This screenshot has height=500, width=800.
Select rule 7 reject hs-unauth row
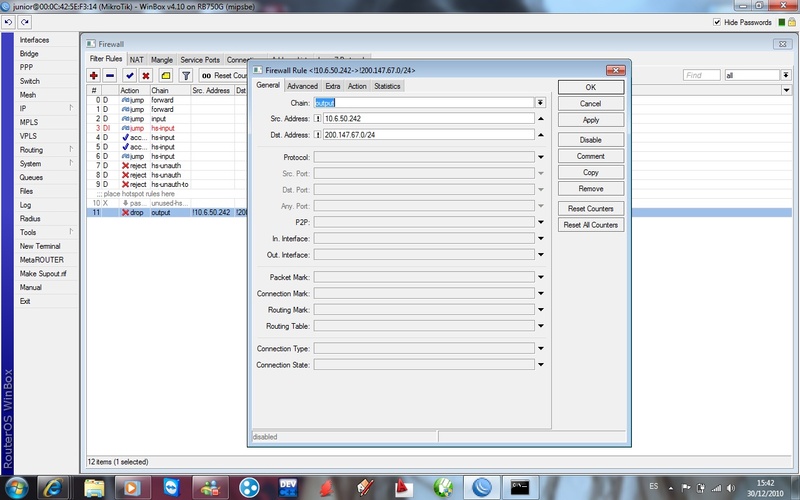pos(166,165)
